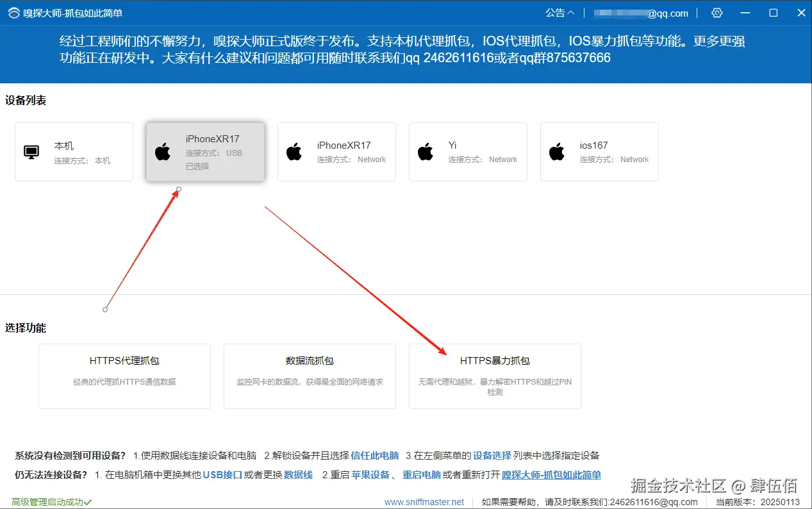Open the settings gear icon
812x509 pixels.
(x=717, y=13)
